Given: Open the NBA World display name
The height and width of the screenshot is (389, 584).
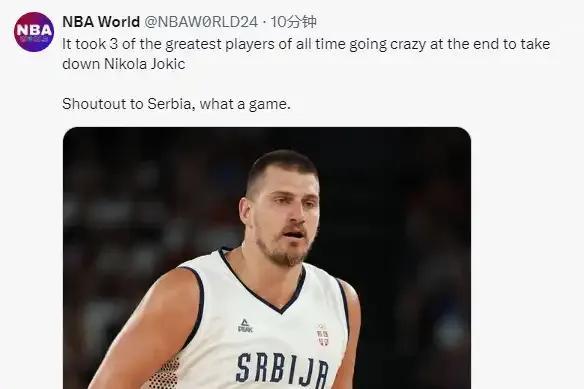Looking at the screenshot, I should (x=101, y=22).
